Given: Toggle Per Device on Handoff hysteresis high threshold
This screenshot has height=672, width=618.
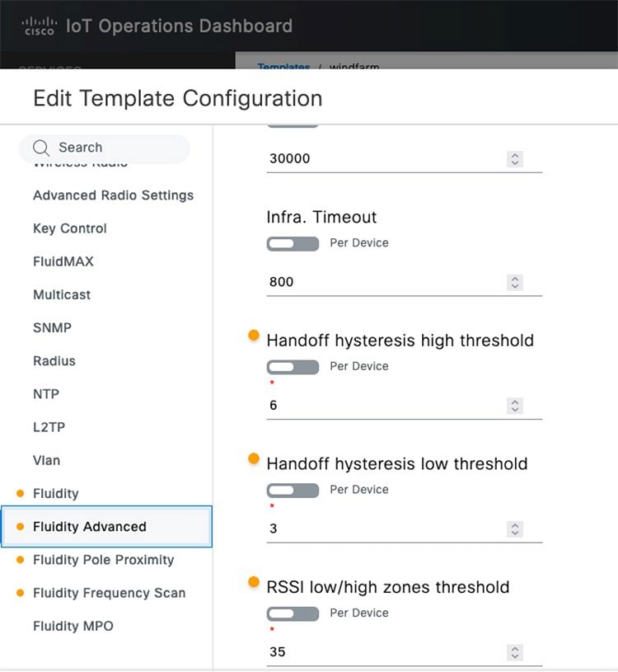Looking at the screenshot, I should click(293, 367).
